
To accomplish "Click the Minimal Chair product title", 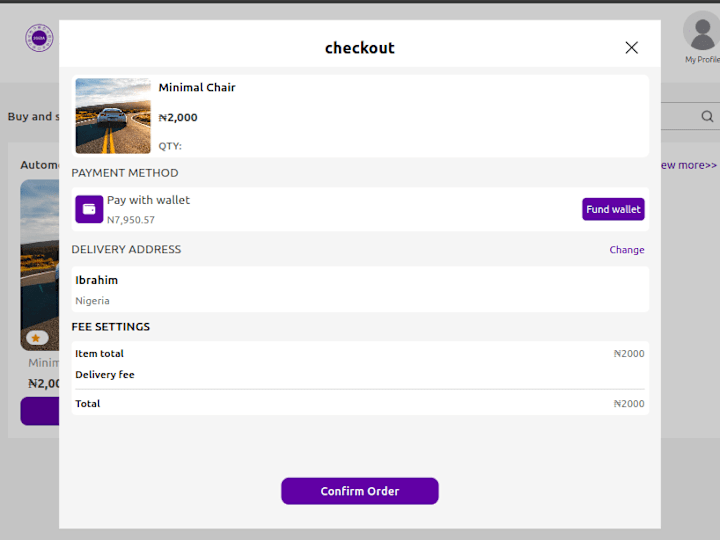I will tap(197, 87).
